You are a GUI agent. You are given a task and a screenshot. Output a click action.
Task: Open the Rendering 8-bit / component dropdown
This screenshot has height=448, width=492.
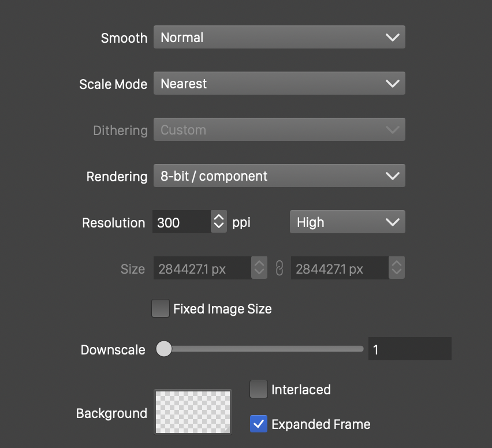point(278,176)
